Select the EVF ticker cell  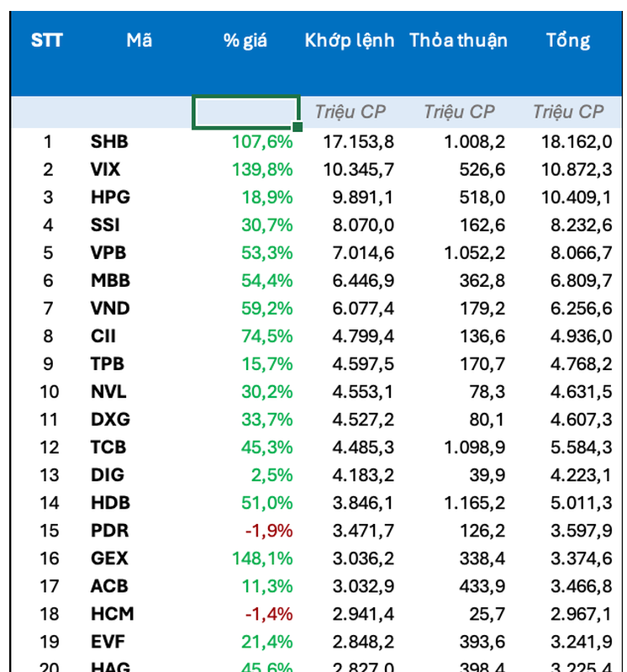coord(108,642)
